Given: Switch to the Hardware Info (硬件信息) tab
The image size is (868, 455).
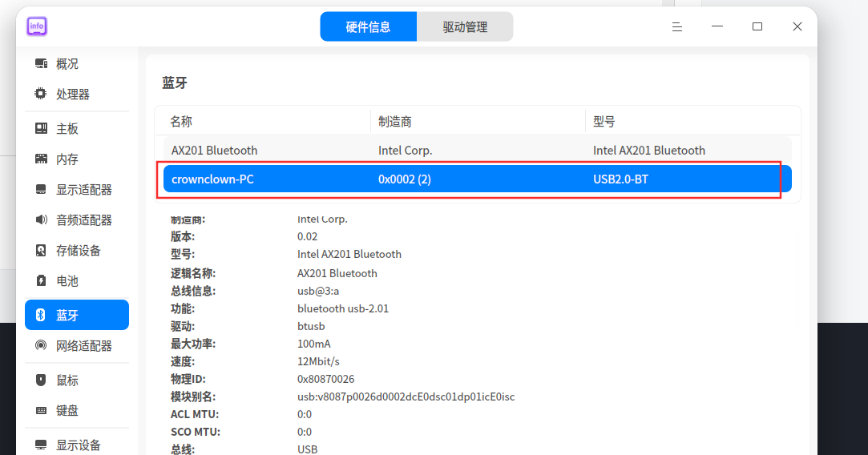Looking at the screenshot, I should point(368,26).
